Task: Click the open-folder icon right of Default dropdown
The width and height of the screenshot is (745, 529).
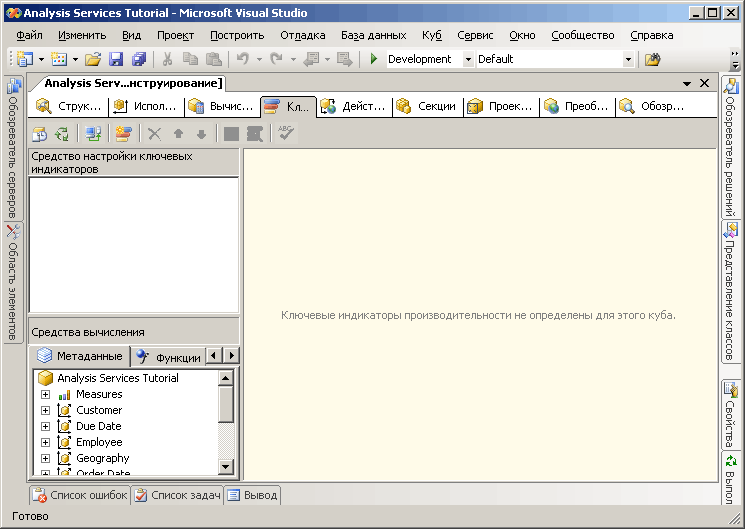Action: (653, 59)
